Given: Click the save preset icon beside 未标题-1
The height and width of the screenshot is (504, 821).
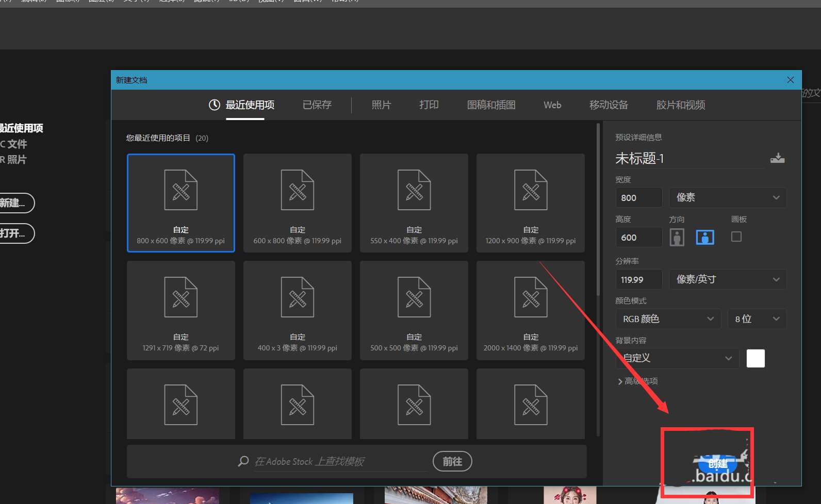Looking at the screenshot, I should [777, 158].
